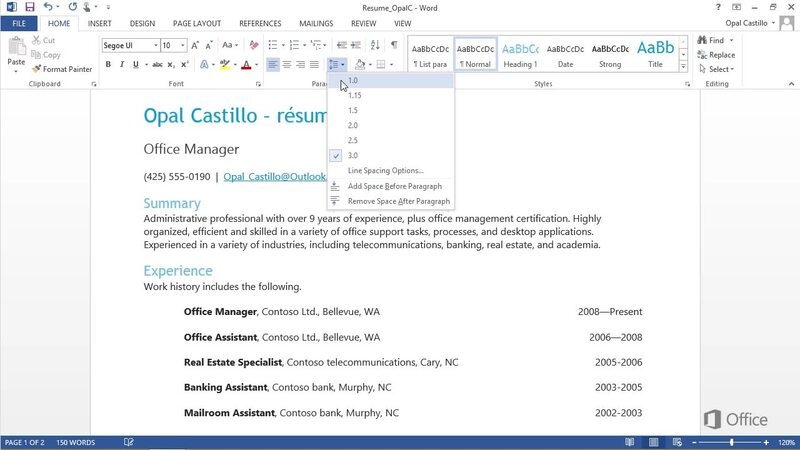Viewport: 800px width, 450px height.
Task: Click the Justify alignment icon
Action: tap(316, 65)
